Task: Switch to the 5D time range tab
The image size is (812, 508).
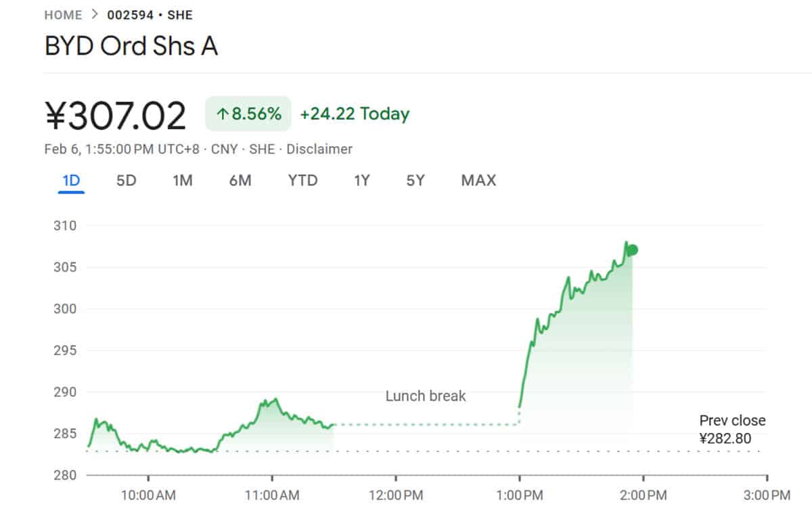Action: [x=127, y=181]
